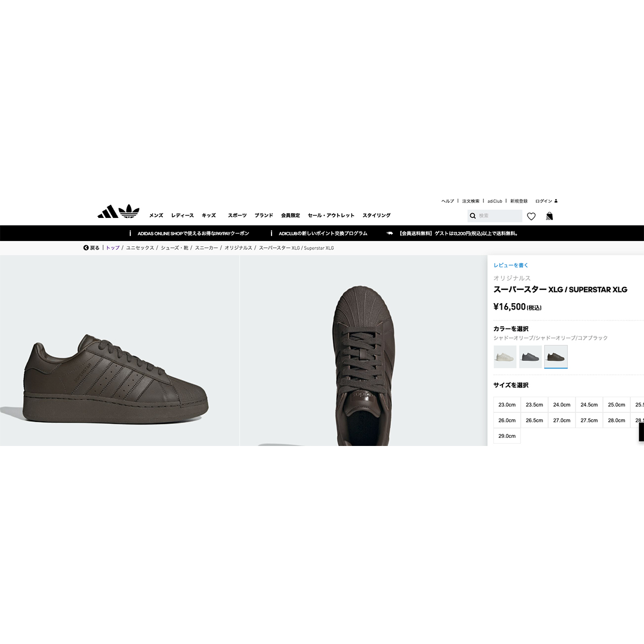644x644 pixels.
Task: Select the dark grey shoe color swatch
Action: (530, 357)
